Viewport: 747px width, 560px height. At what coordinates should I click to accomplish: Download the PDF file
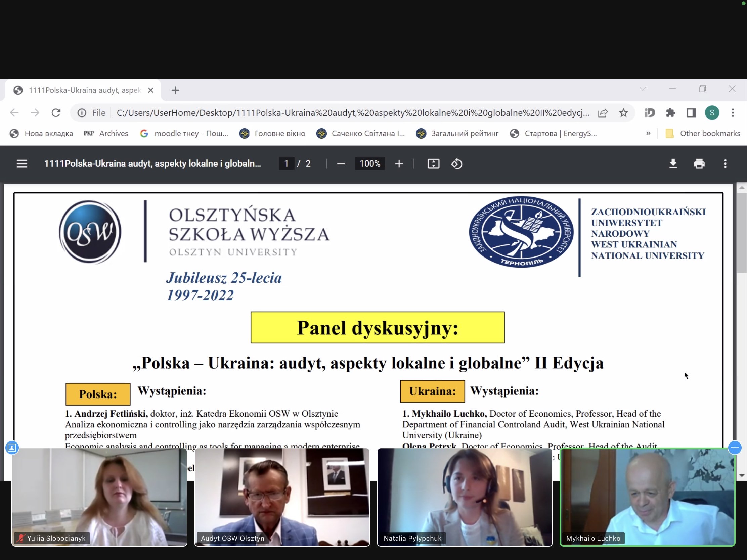point(673,164)
